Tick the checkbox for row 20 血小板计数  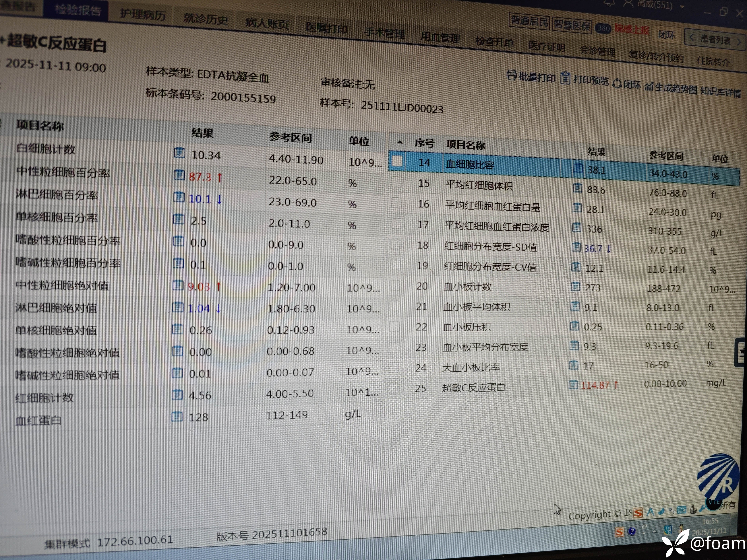[x=395, y=286]
